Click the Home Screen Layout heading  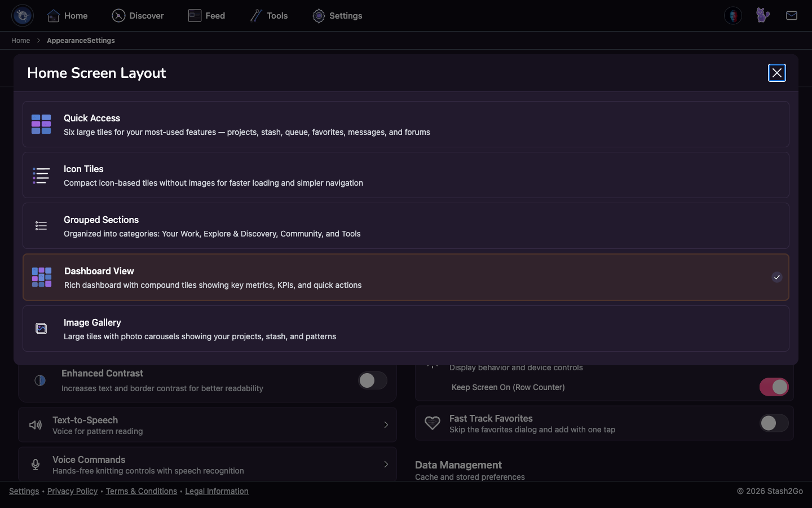coord(96,73)
